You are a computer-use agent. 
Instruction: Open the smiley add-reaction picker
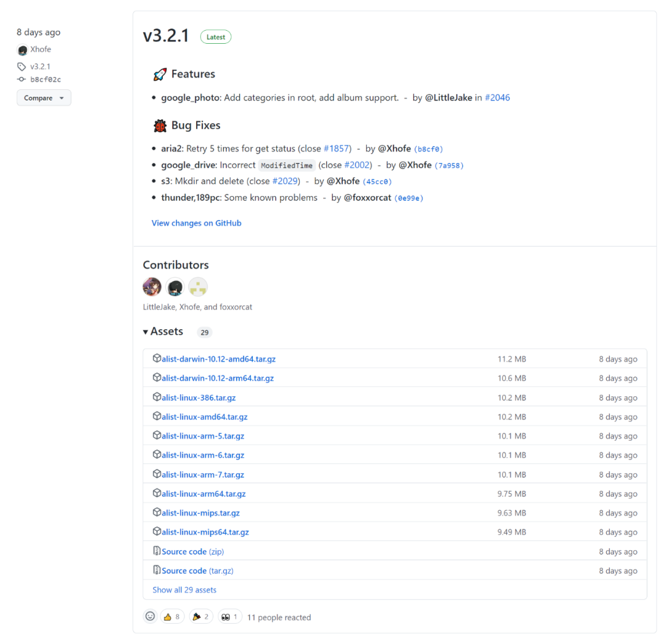150,616
